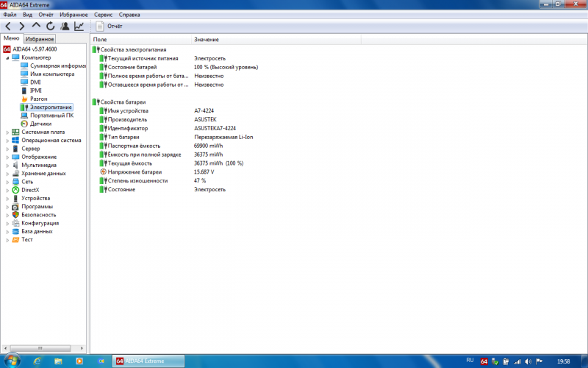Click the Windows Start button

coord(14,361)
